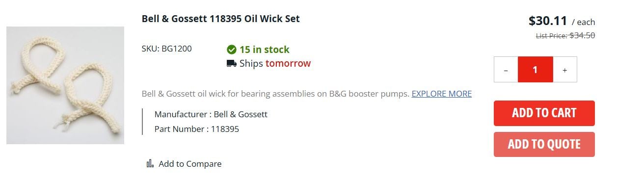
Task: Click the struck-through list price $34.50
Action: click(582, 35)
